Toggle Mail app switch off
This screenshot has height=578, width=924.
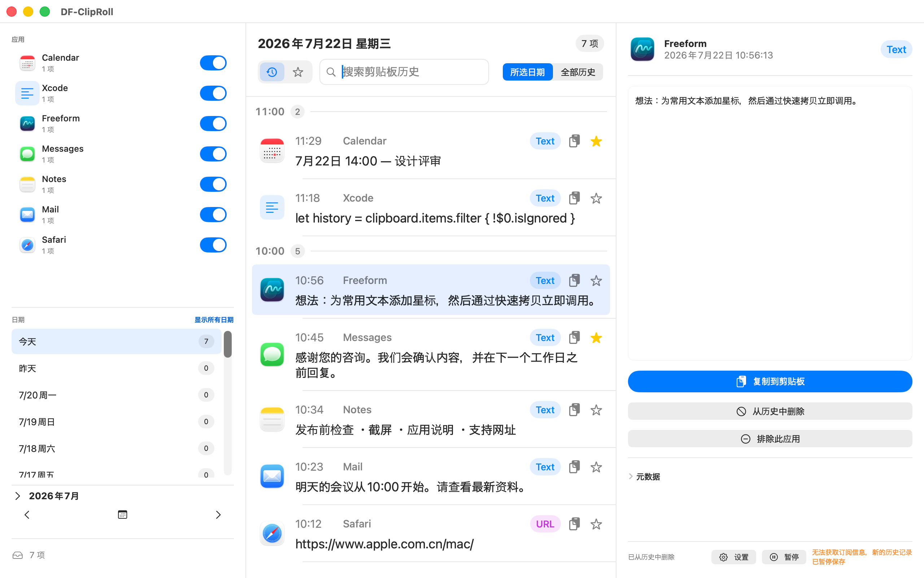213,215
